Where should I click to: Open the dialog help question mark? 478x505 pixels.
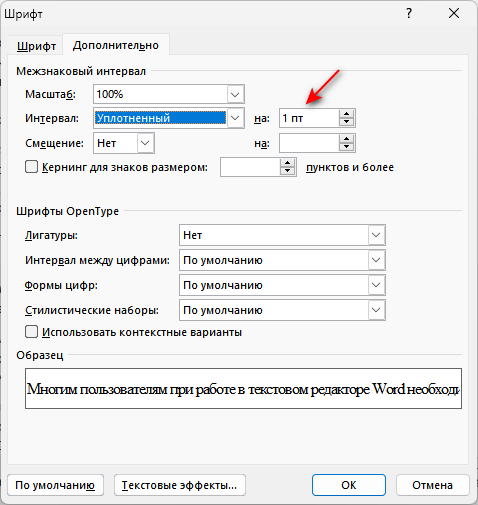pos(409,14)
